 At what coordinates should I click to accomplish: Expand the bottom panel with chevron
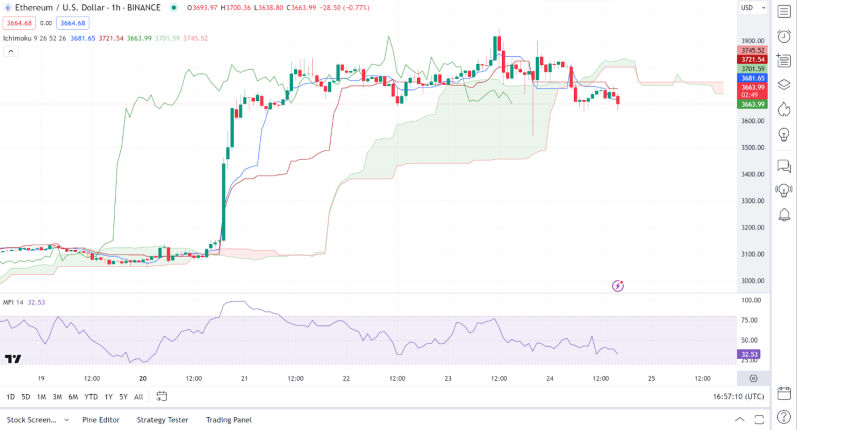(739, 420)
